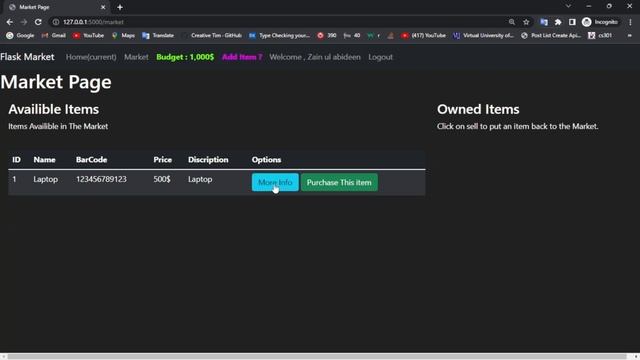
Task: Open the Google Translate extension icon
Action: point(544,22)
